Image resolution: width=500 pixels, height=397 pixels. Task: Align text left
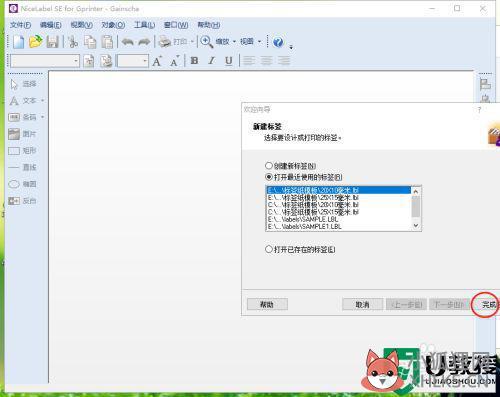tap(249, 61)
